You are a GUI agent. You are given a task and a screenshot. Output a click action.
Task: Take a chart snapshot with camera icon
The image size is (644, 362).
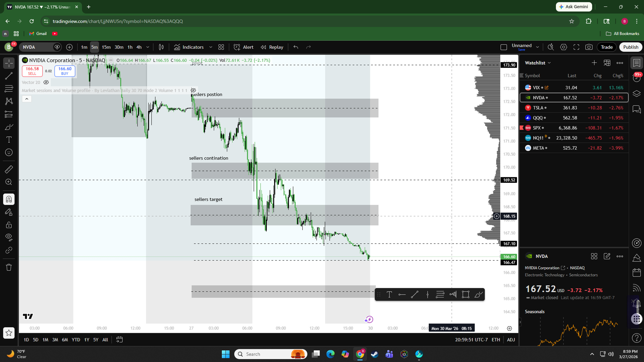[x=589, y=47]
